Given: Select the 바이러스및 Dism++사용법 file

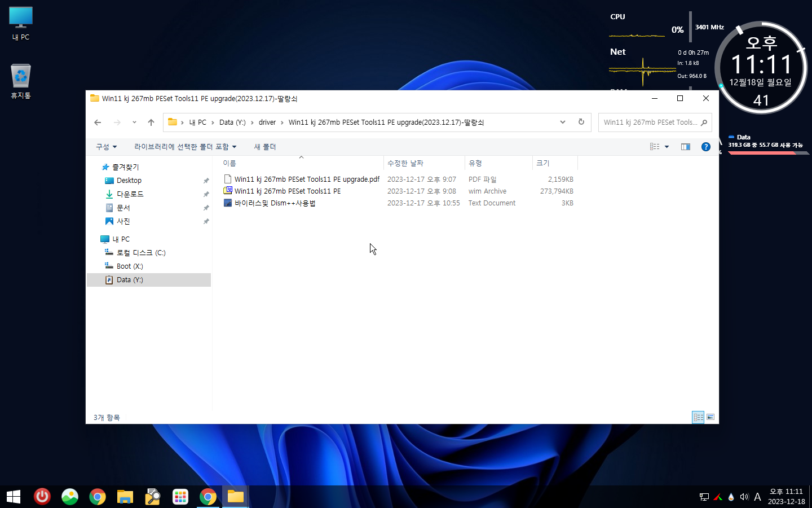Looking at the screenshot, I should coord(275,203).
